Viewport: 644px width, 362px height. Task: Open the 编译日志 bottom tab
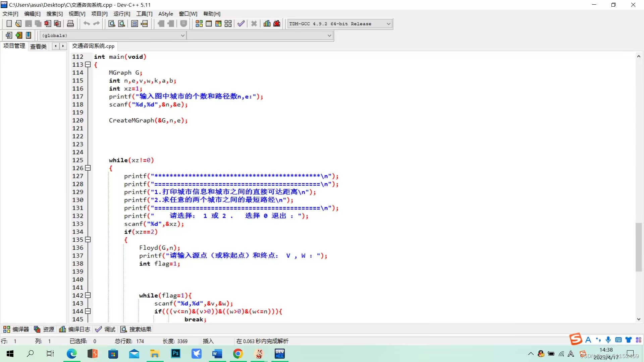[74, 329]
